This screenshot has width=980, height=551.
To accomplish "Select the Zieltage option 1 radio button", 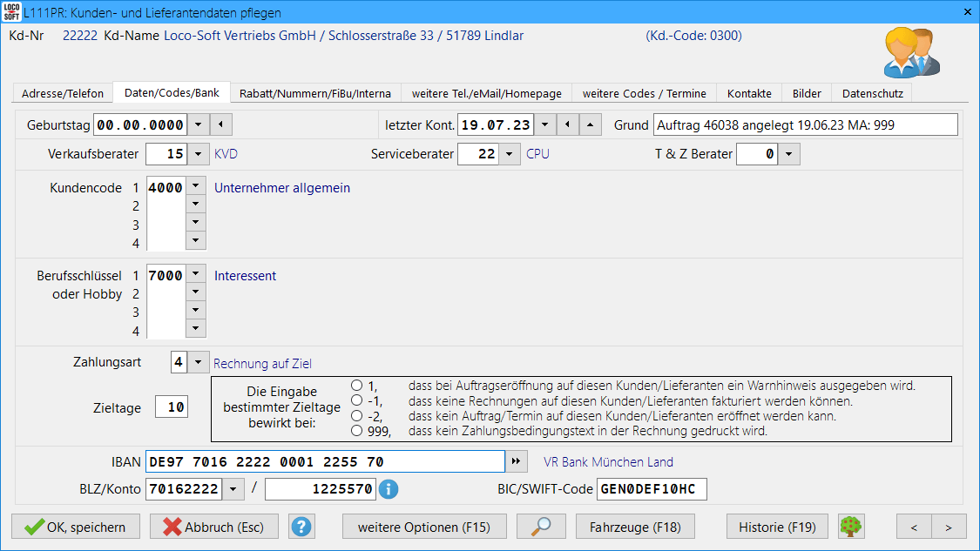I will [357, 384].
